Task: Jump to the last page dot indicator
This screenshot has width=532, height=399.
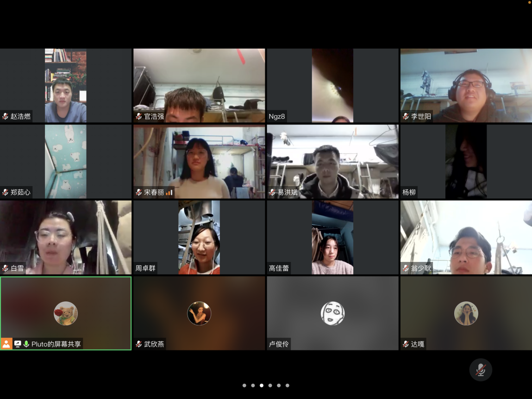Action: coord(288,385)
